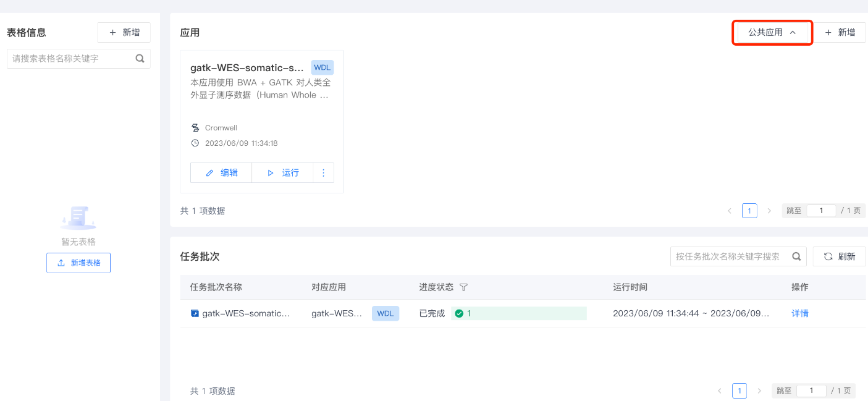
Task: Click green completed progress bar
Action: click(x=519, y=313)
